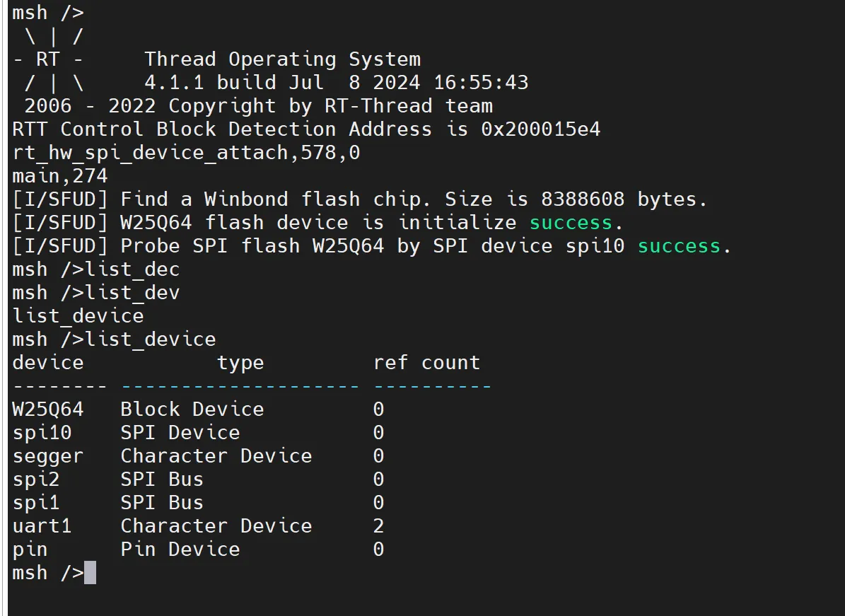The height and width of the screenshot is (616, 845).
Task: Click the spi2 bus entry
Action: [x=36, y=480]
